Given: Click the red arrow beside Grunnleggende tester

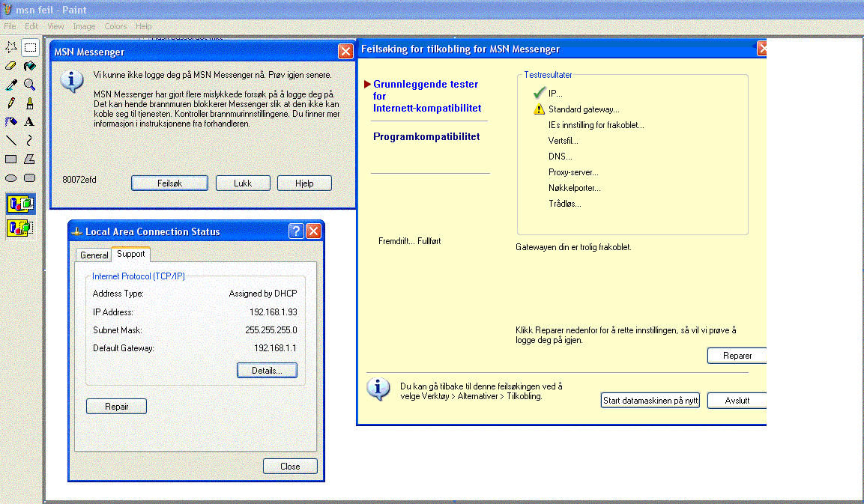Looking at the screenshot, I should coord(367,85).
